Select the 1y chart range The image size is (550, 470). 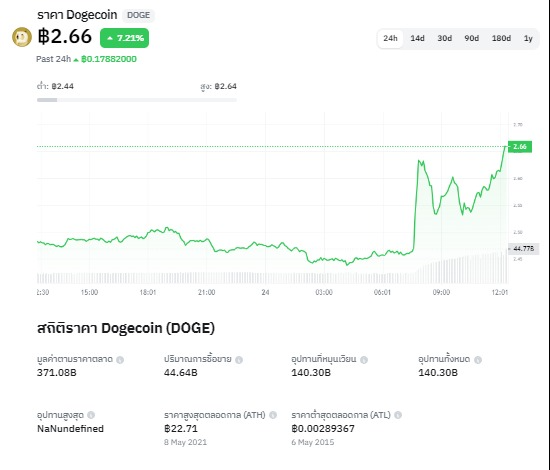(528, 38)
